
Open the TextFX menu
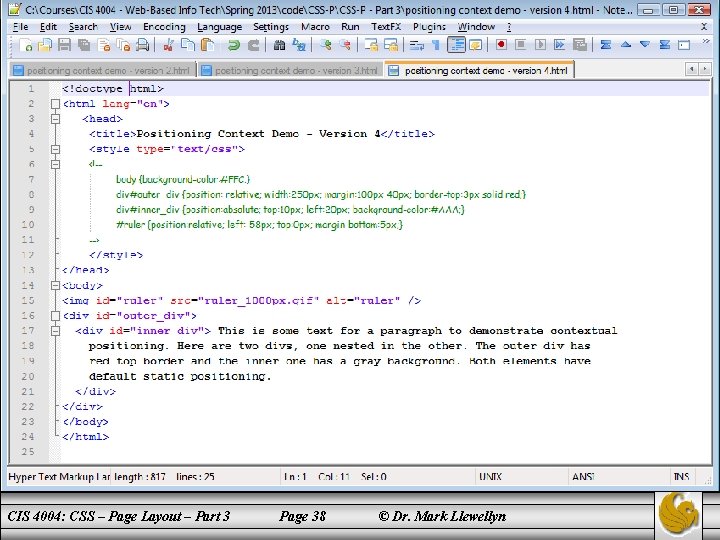(386, 27)
